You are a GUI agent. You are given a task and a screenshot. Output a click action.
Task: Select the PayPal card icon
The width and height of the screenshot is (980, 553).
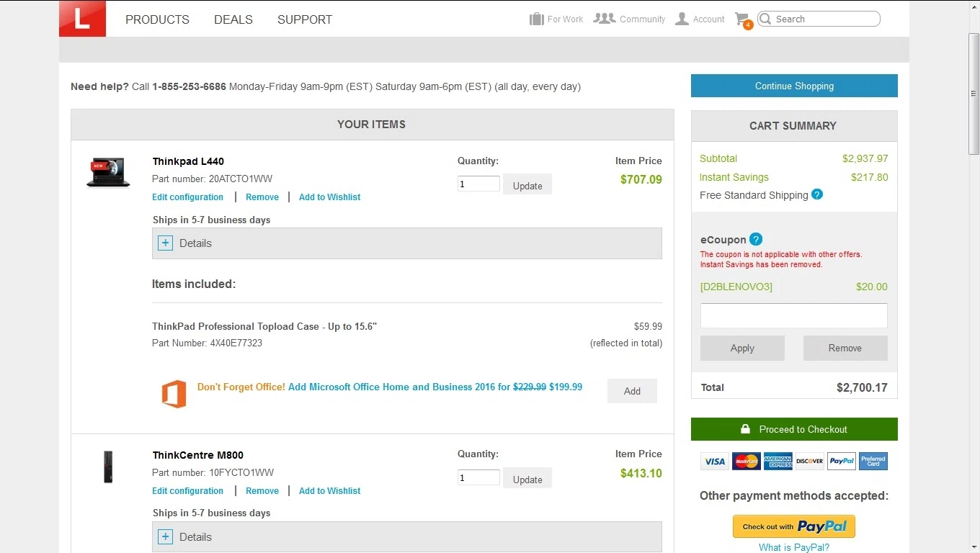(842, 461)
